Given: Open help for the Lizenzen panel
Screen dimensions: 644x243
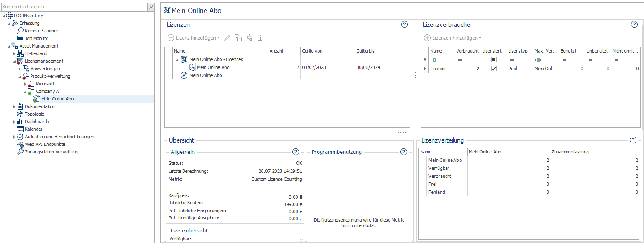Looking at the screenshot, I should click(x=405, y=24).
